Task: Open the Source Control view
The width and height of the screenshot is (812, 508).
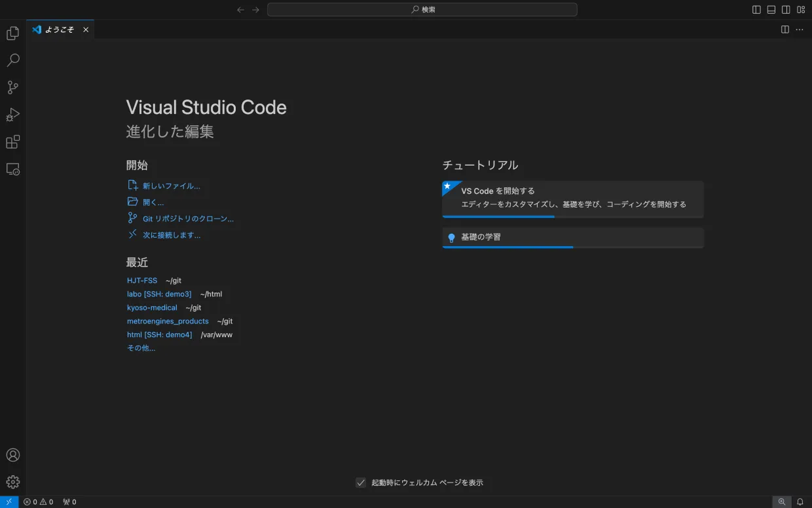Action: coord(13,88)
